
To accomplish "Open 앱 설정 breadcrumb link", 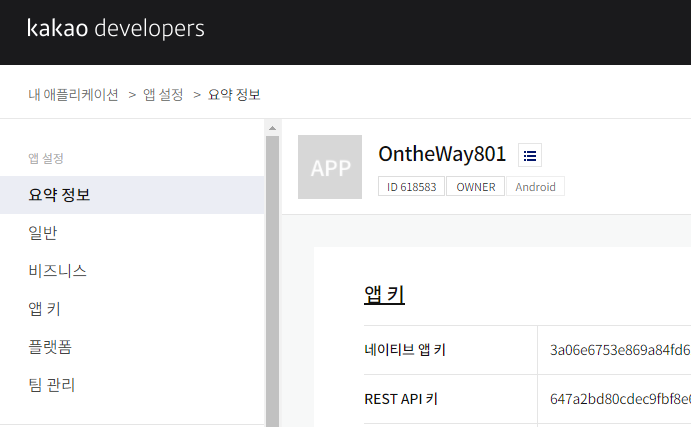I will (163, 94).
